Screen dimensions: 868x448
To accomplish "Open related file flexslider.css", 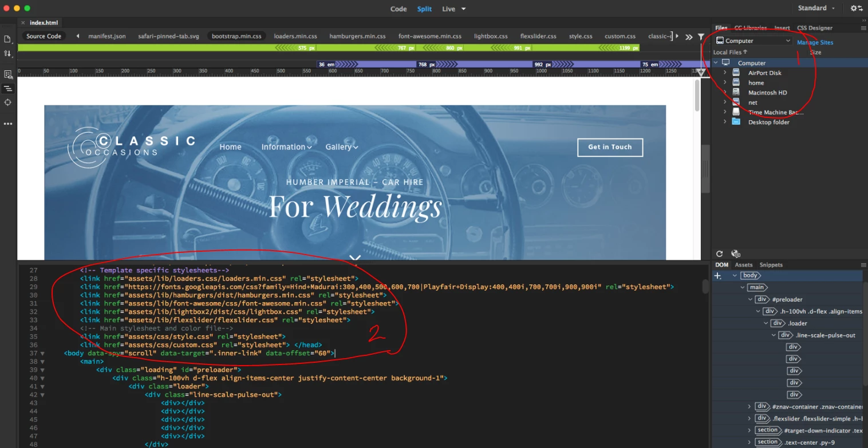I will click(538, 36).
